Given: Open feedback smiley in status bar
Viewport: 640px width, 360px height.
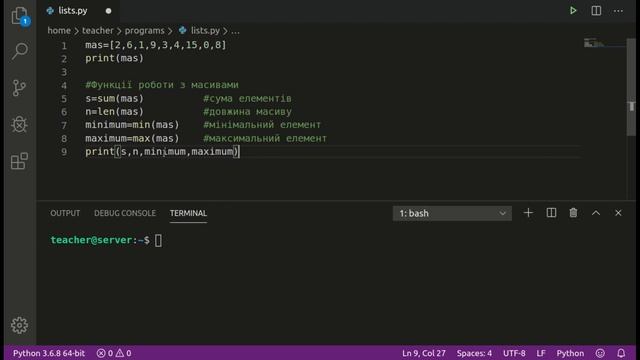Looking at the screenshot, I should pos(600,353).
